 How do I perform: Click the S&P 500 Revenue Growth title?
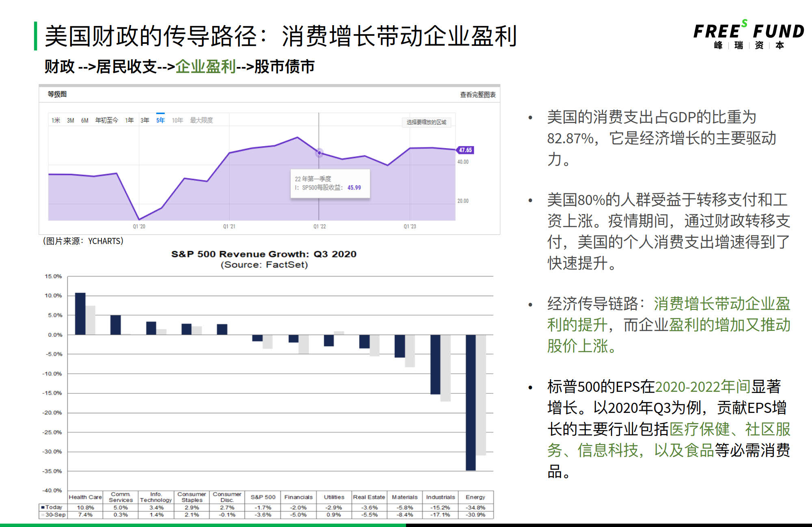click(264, 254)
